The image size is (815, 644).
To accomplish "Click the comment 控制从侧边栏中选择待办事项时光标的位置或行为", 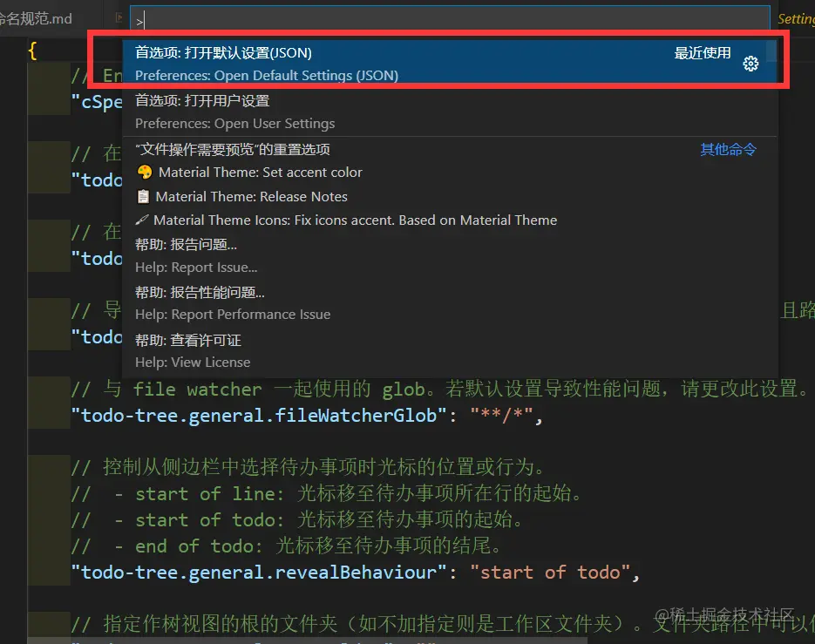I will 308,467.
